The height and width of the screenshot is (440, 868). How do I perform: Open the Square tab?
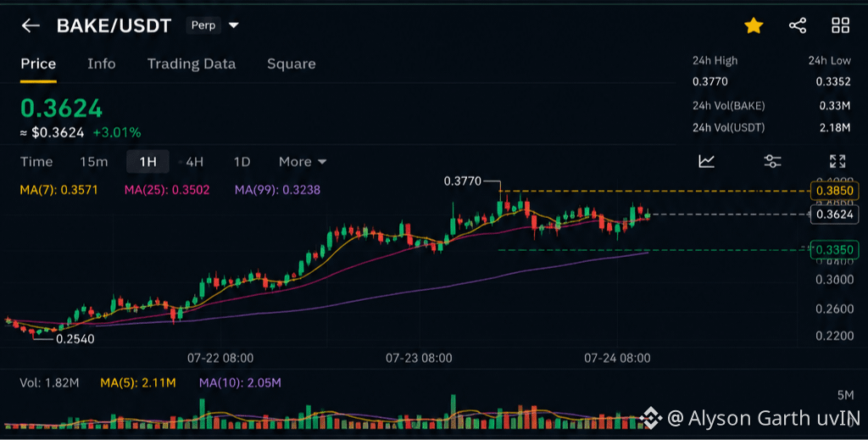[x=292, y=64]
